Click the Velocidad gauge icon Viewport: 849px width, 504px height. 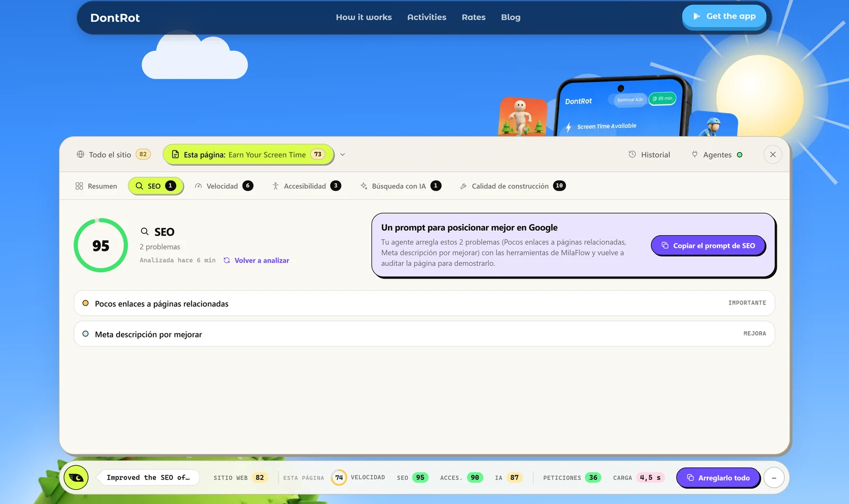[x=198, y=186]
